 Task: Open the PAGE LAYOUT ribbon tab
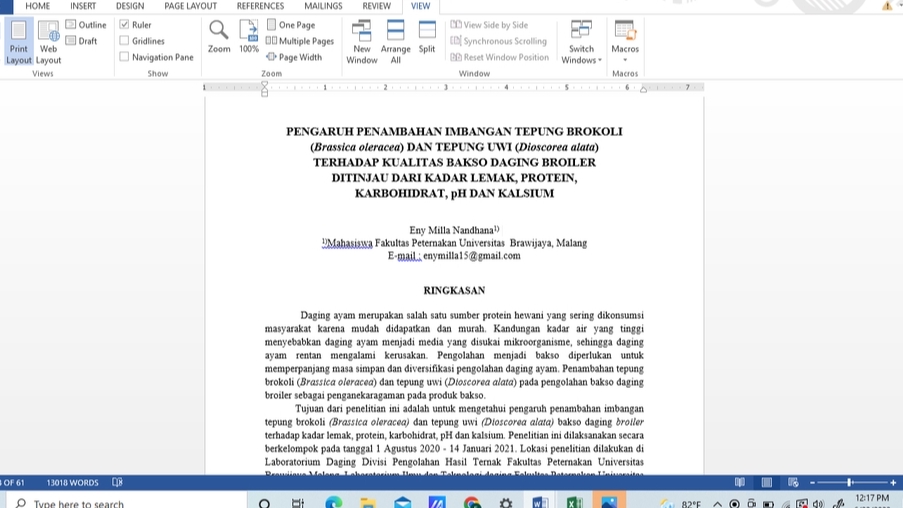click(x=191, y=6)
